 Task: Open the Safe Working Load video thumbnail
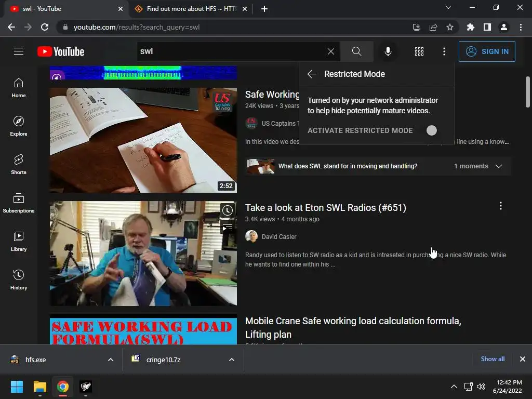tap(143, 140)
